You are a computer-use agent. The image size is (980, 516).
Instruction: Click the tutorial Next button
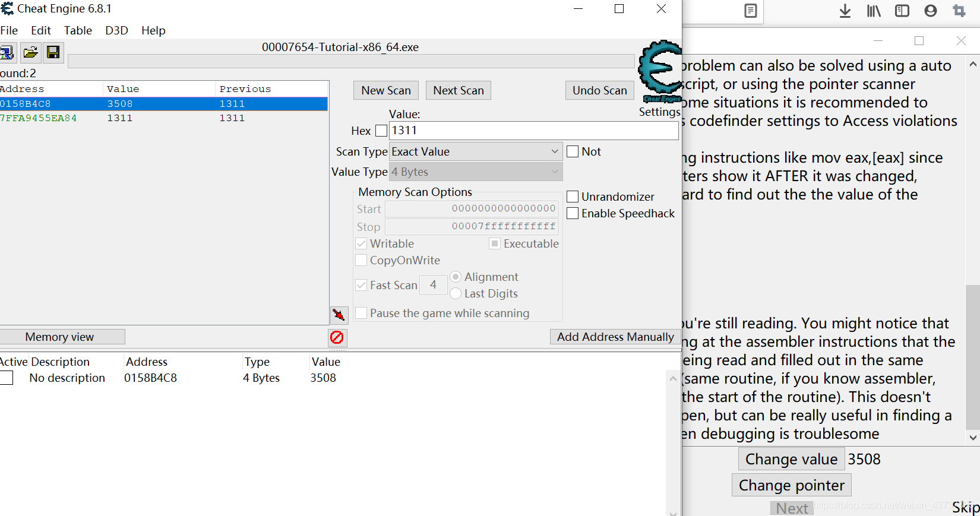[x=792, y=508]
